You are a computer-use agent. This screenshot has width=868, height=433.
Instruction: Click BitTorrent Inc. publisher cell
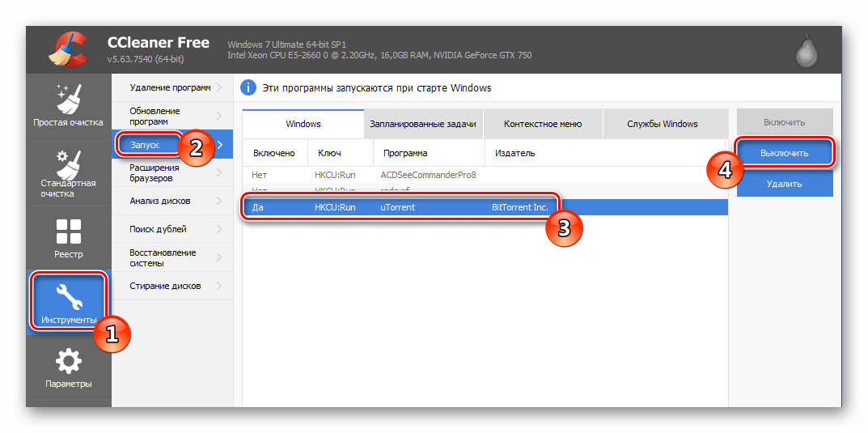pyautogui.click(x=520, y=208)
